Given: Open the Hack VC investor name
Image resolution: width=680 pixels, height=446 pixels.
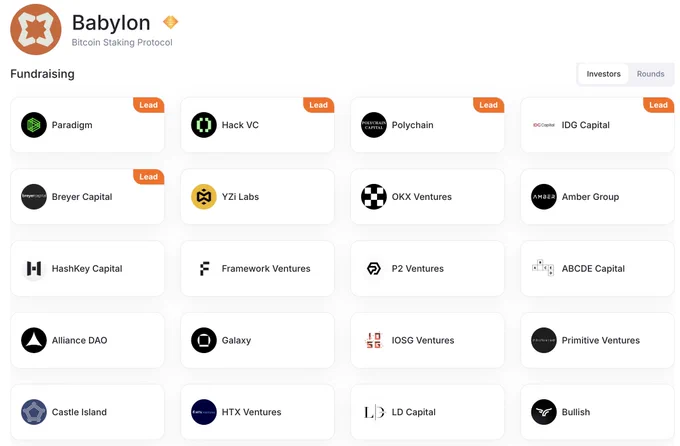Looking at the screenshot, I should point(240,125).
